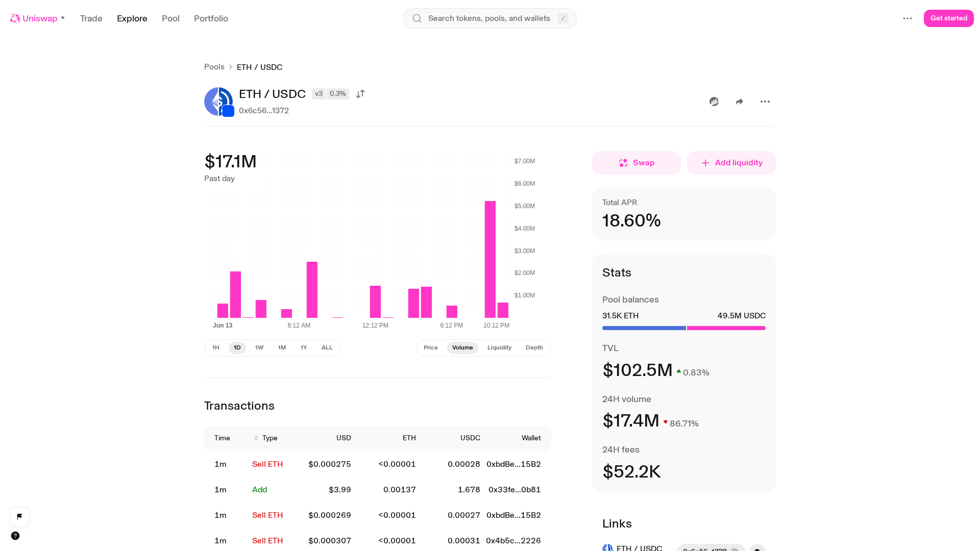
Task: Click the Type column header
Action: [x=270, y=438]
